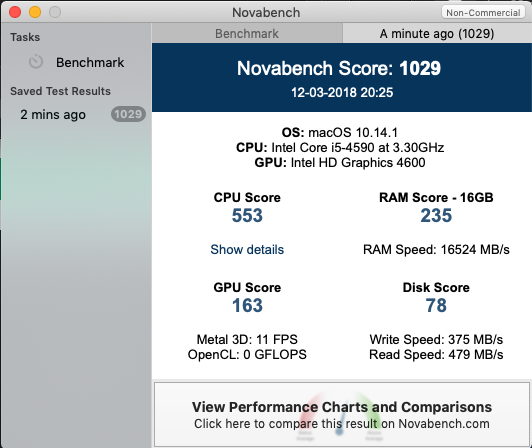Minimize the Novabench window with yellow button
Screen dimensions: 532x448
35,12
